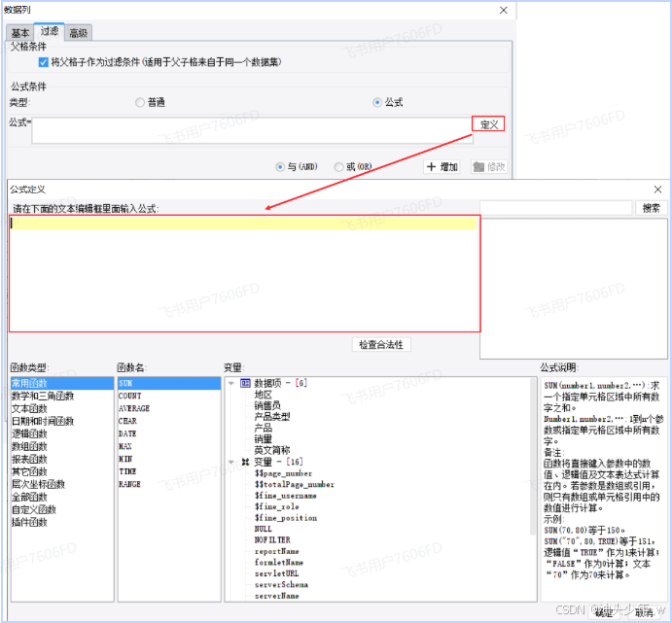Select 日期和时间函数 function type

tap(62, 422)
